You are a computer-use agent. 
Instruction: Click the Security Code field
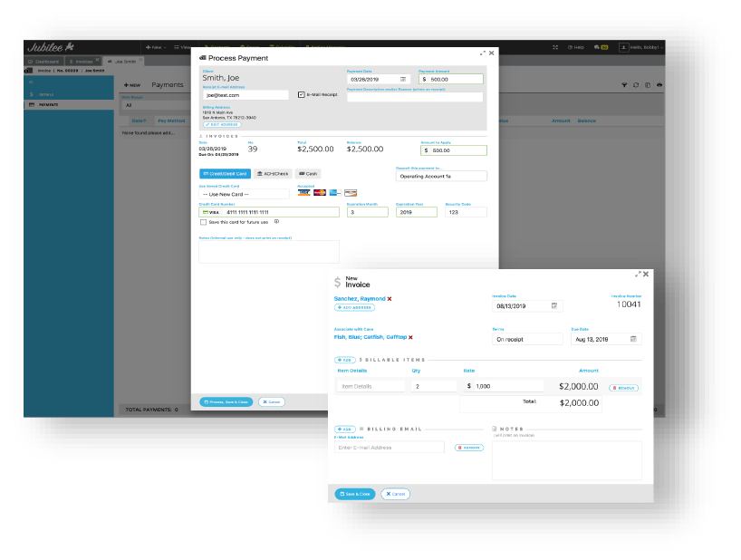tap(466, 212)
